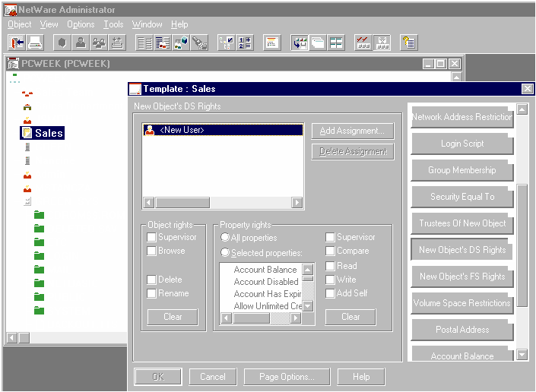536x392 pixels.
Task: Click the Add Assignment button
Action: point(353,131)
